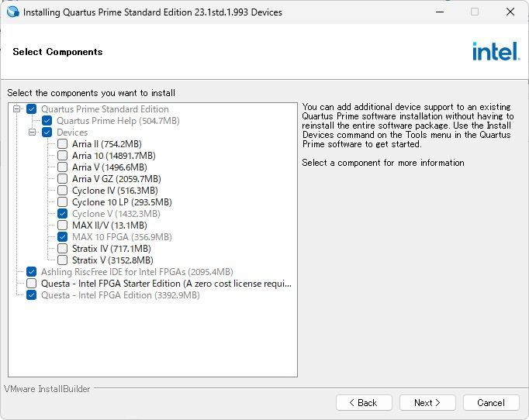529x420 pixels.
Task: Select the Arria 10 (14891.7MB) label
Action: click(114, 156)
